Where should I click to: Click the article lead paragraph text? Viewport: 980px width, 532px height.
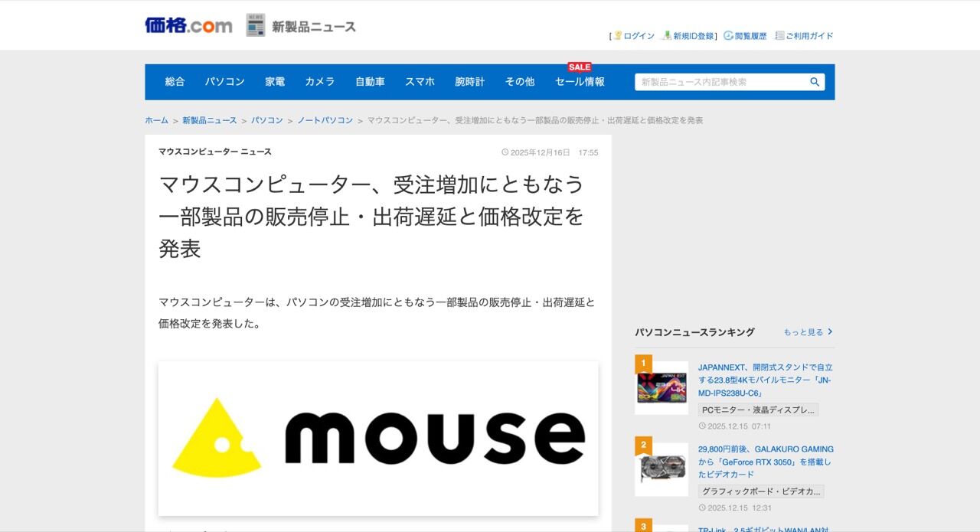[x=377, y=313]
